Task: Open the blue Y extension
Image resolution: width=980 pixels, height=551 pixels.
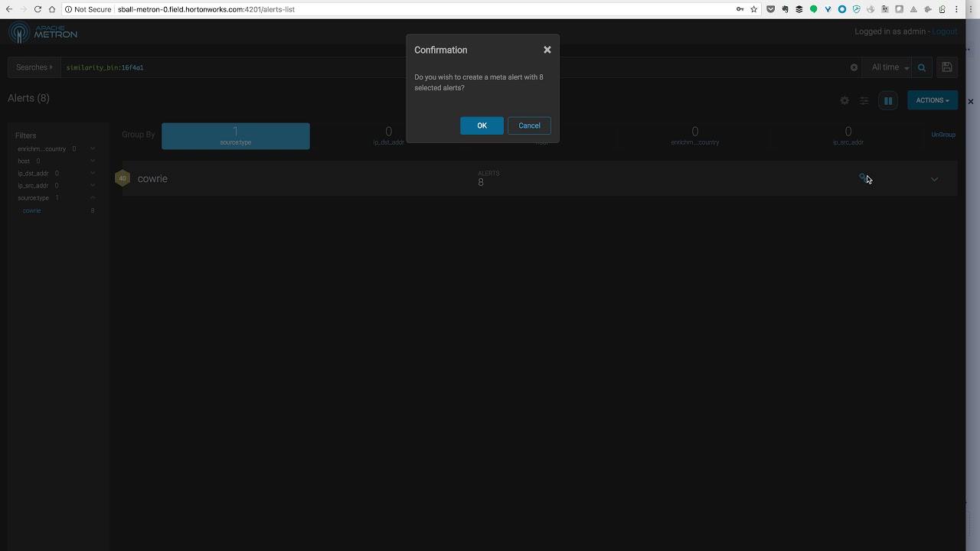Action: point(828,9)
